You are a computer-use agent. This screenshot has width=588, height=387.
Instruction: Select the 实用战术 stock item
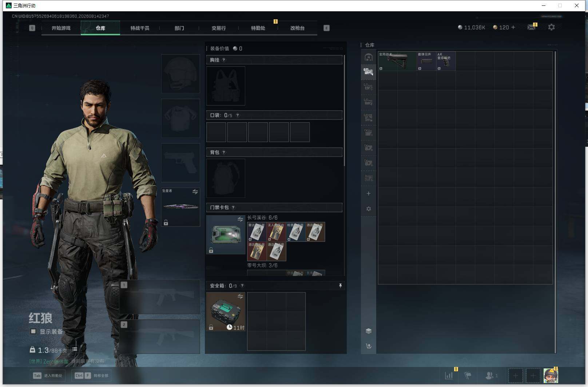pyautogui.click(x=397, y=61)
